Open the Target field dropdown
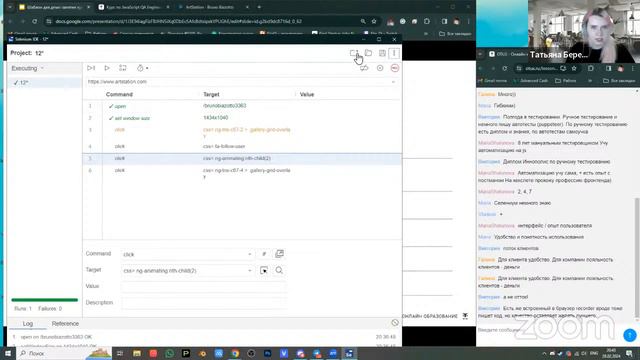Screen dimensions: 640x360 (x=249, y=270)
